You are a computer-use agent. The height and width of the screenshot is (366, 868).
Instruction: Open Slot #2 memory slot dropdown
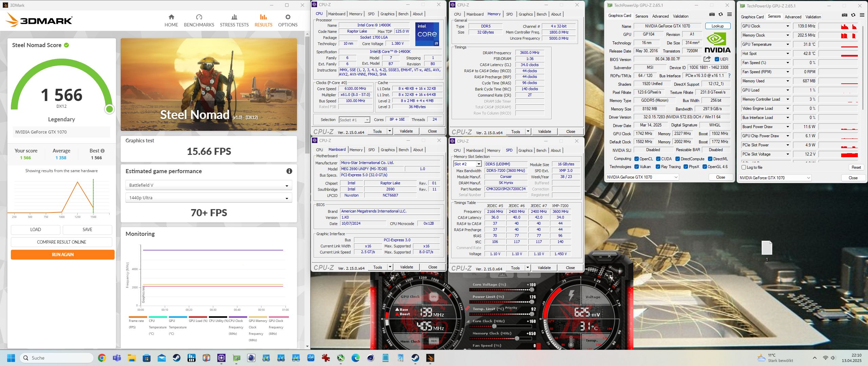[467, 164]
